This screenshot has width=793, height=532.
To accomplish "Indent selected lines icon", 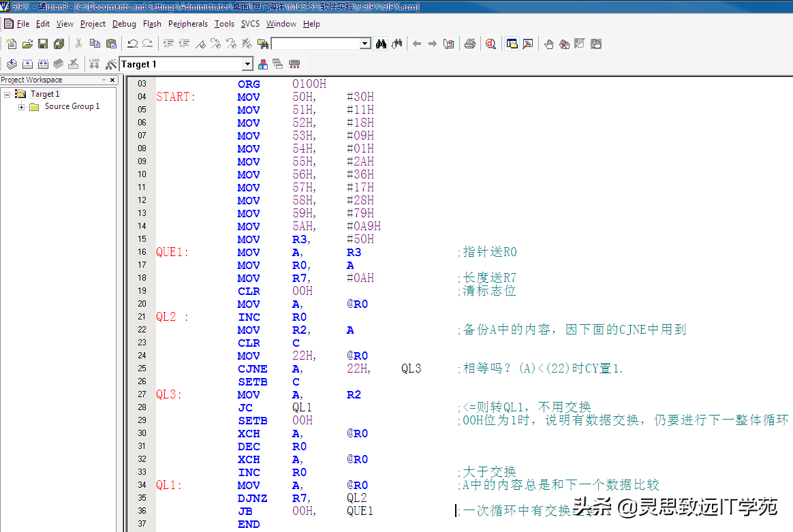I will pyautogui.click(x=168, y=44).
